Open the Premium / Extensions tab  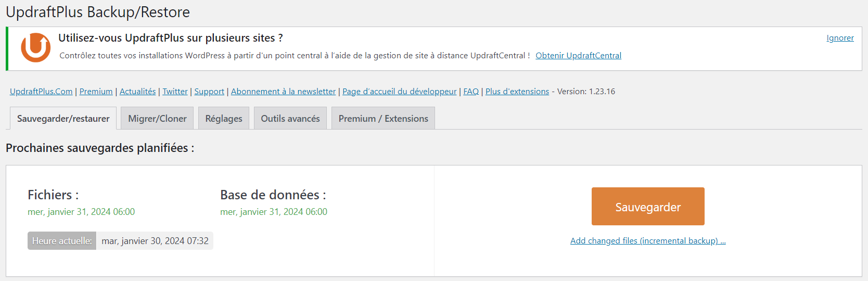[383, 119]
